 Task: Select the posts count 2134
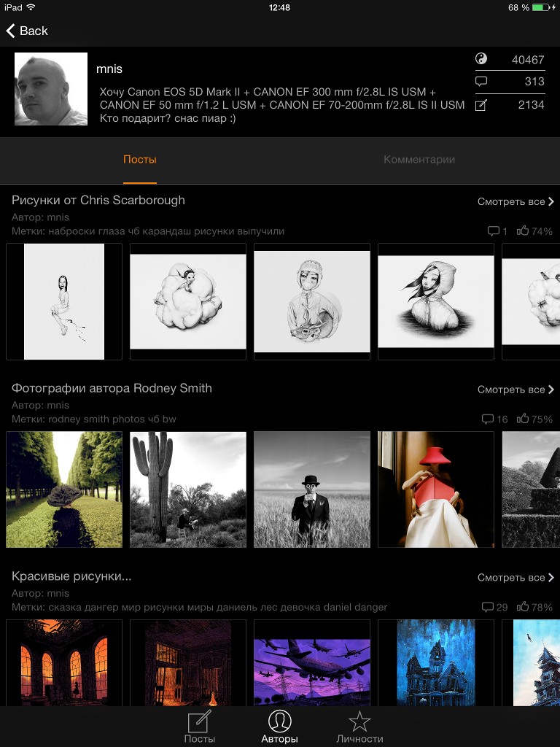point(531,105)
